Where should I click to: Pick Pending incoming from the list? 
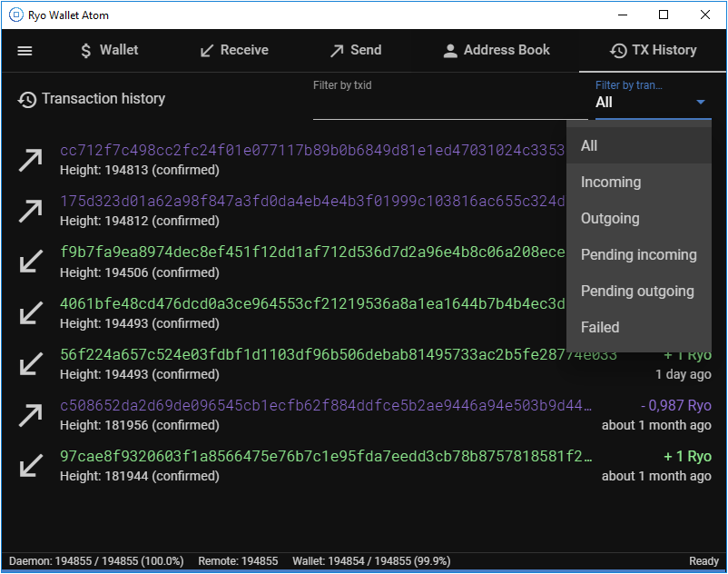[639, 254]
